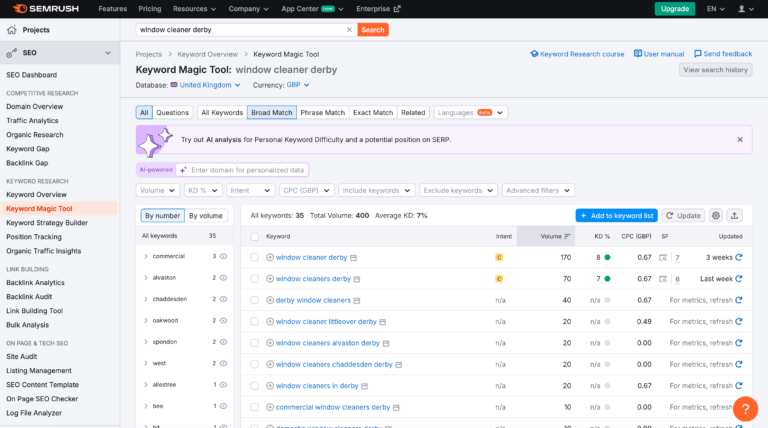Image resolution: width=768 pixels, height=428 pixels.
Task: Open SERP icon beside derby window cleaners
Action: pos(357,301)
